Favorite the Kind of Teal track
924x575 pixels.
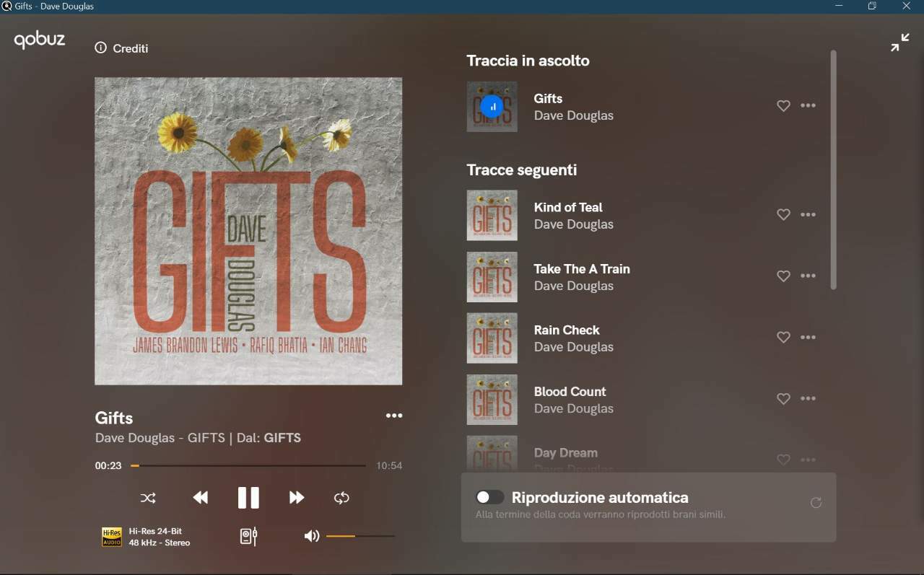coord(783,215)
